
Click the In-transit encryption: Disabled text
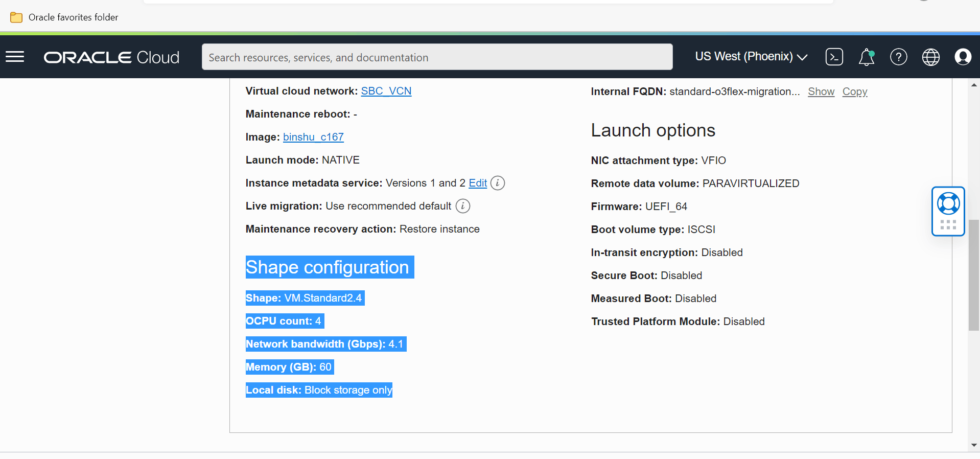(x=667, y=253)
